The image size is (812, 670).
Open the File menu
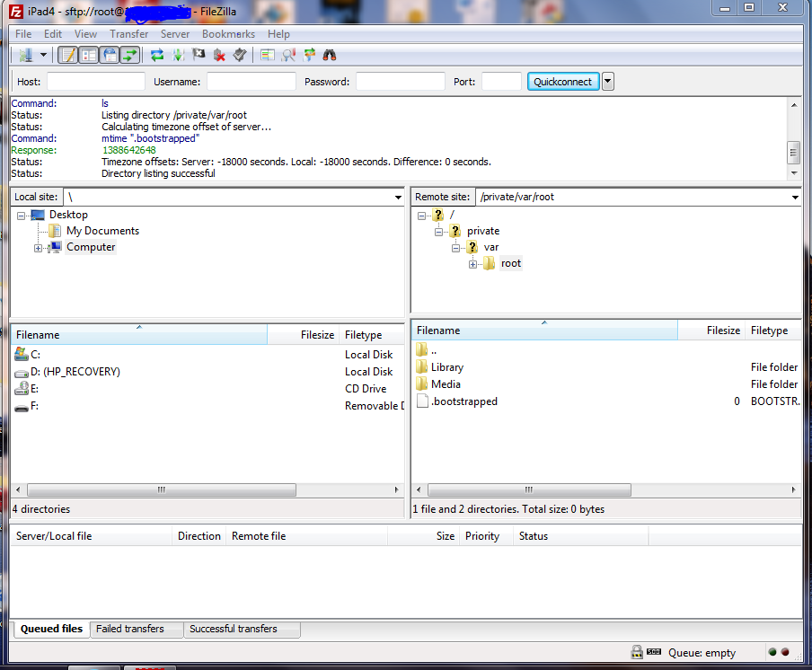[x=23, y=33]
